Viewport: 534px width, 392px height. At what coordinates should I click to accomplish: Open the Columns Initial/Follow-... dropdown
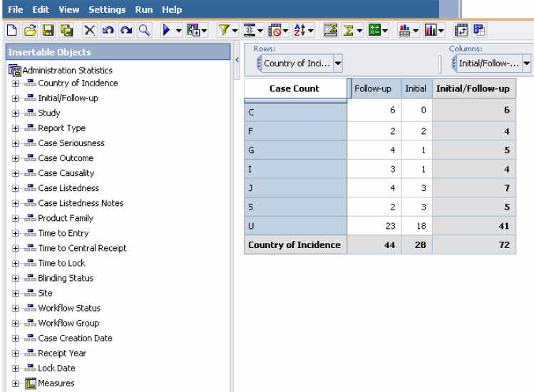(x=526, y=63)
